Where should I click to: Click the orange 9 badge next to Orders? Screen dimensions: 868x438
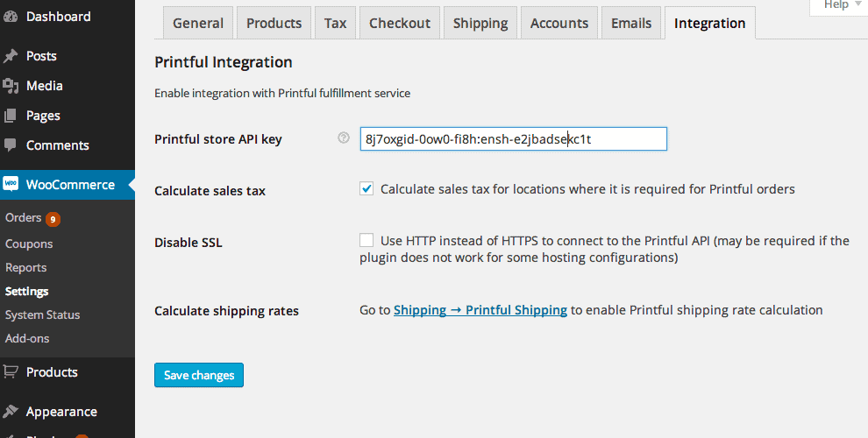coord(53,220)
